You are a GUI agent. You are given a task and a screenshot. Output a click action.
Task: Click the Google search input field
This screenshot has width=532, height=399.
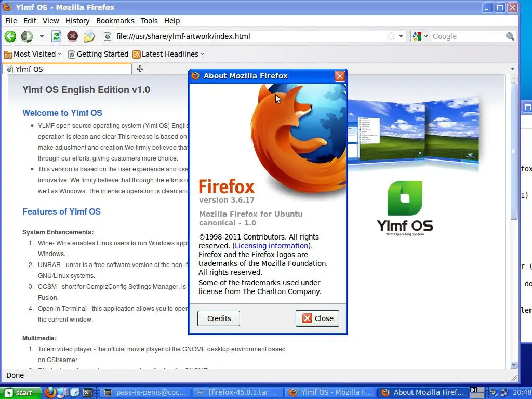coord(468,36)
